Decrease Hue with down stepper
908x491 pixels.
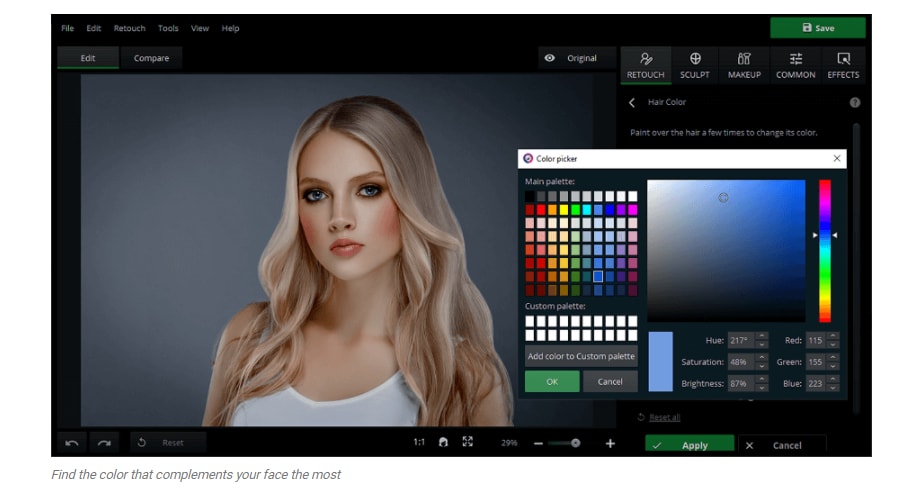click(x=762, y=345)
